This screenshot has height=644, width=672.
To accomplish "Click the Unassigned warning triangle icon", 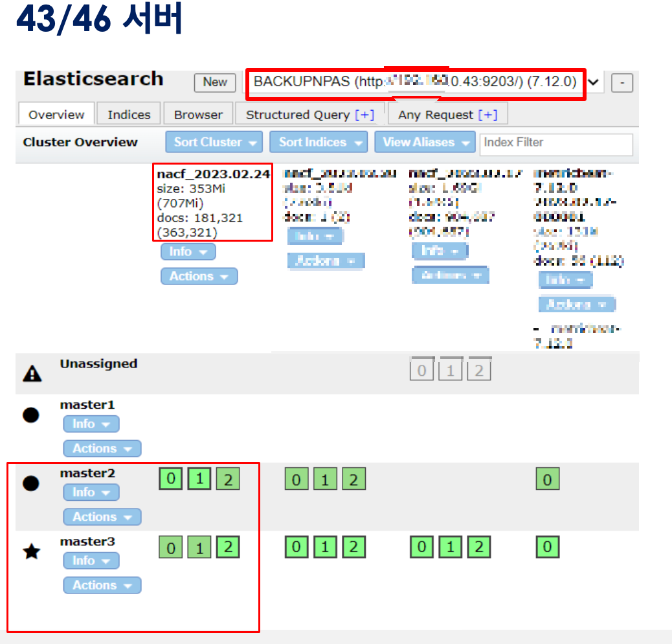I will (32, 373).
